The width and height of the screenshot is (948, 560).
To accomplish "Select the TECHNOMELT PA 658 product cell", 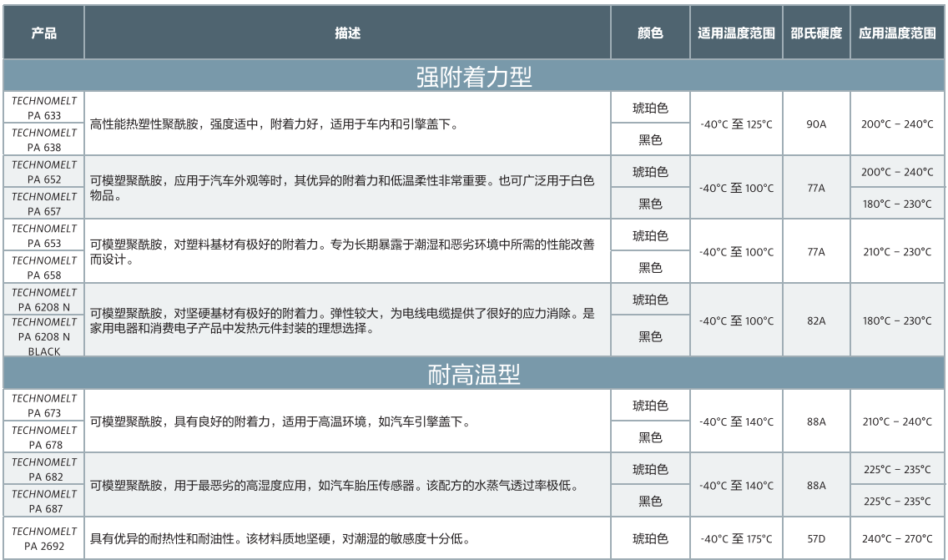I will pos(43,267).
